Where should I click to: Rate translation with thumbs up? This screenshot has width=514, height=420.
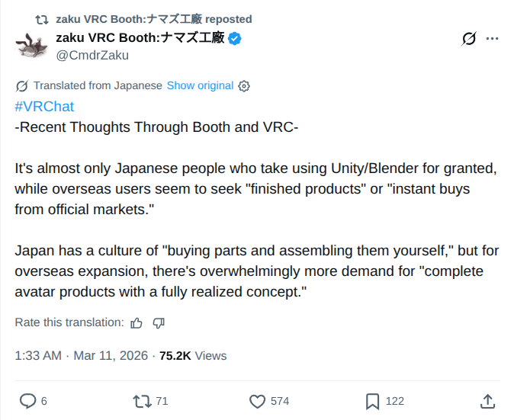coord(137,323)
